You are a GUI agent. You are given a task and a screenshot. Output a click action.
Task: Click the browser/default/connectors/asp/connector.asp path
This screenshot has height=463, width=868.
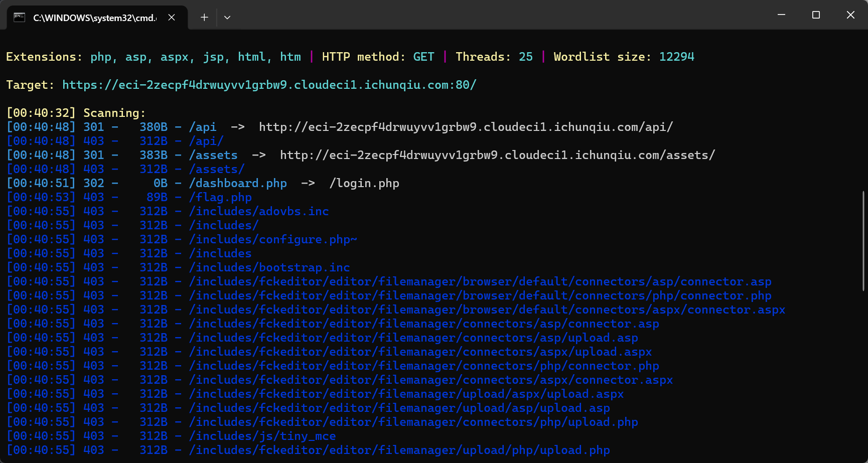click(480, 281)
